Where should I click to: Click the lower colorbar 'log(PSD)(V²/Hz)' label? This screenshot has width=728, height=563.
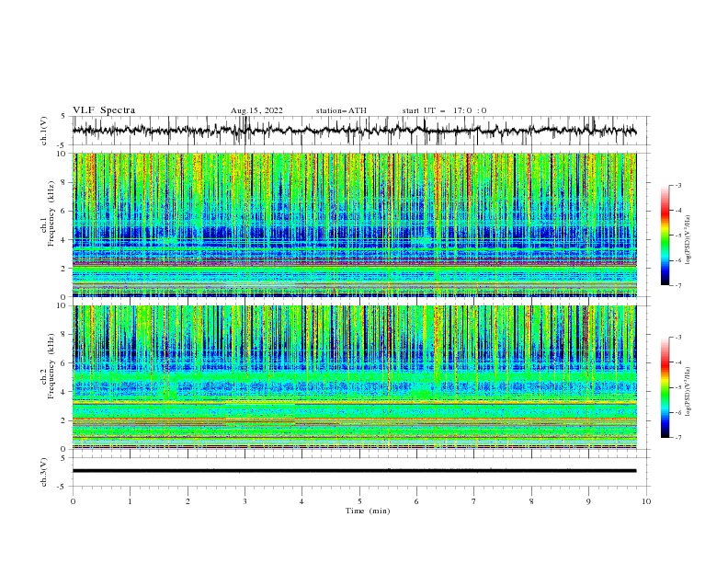click(688, 391)
